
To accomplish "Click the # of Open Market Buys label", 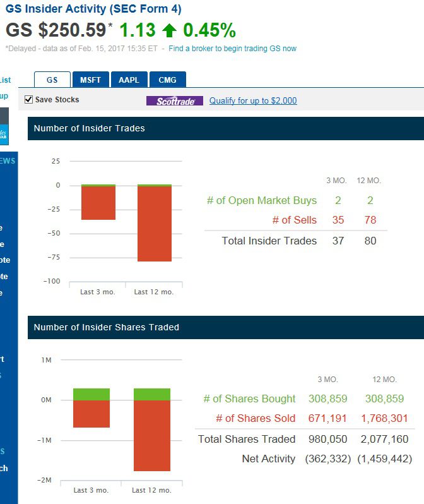I will pyautogui.click(x=262, y=200).
